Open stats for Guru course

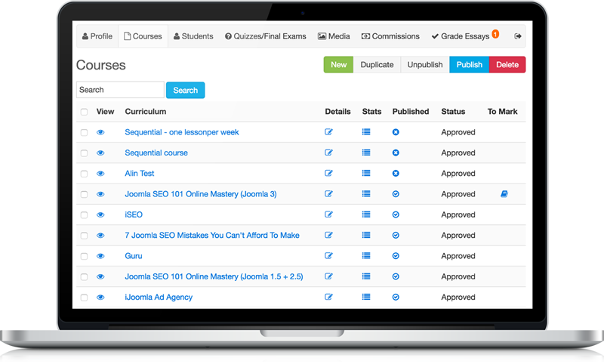pyautogui.click(x=366, y=255)
